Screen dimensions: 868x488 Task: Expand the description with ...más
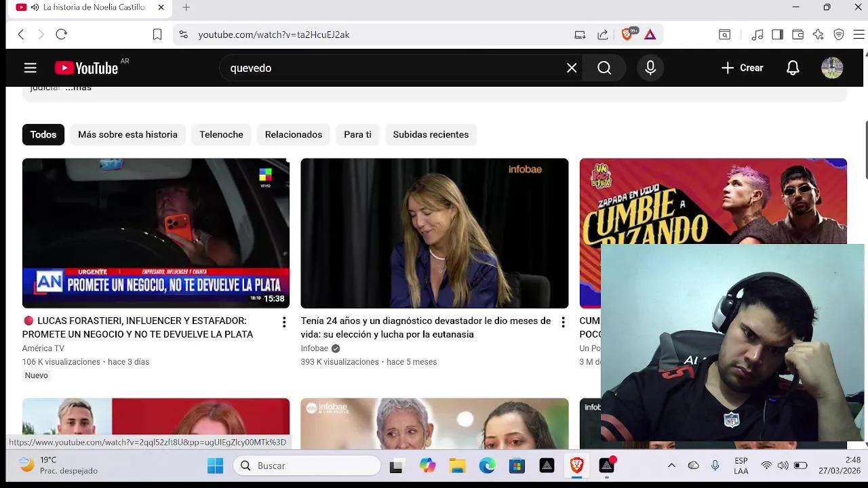79,88
